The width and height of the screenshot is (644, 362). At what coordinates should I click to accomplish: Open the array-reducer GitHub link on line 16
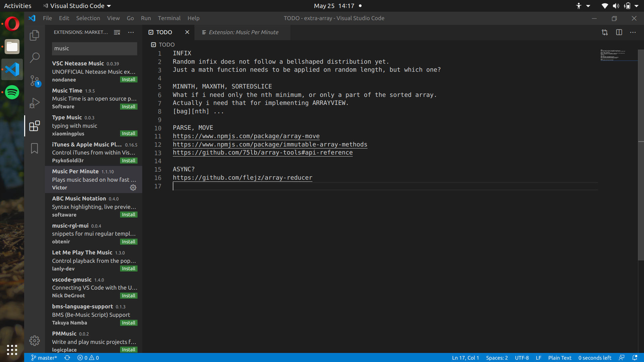point(242,178)
